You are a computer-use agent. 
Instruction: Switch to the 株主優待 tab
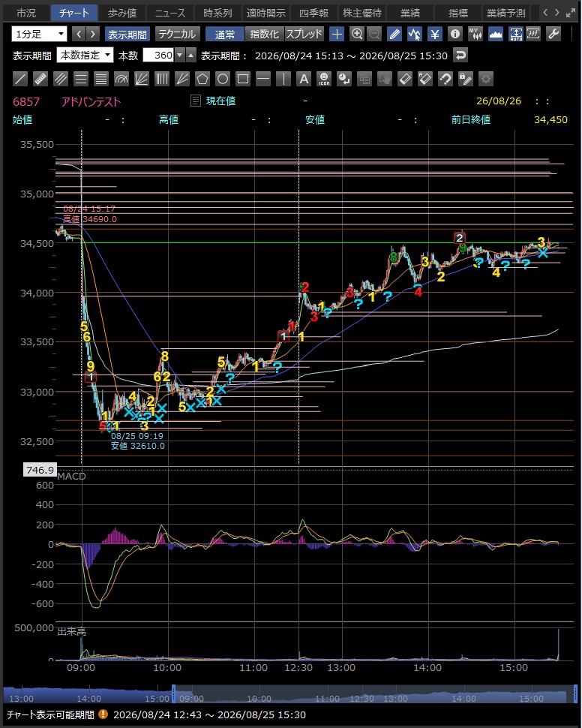tap(362, 13)
